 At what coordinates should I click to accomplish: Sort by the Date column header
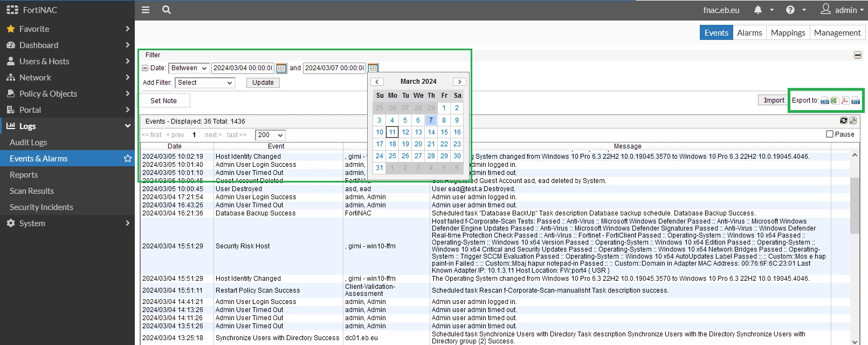[x=175, y=146]
